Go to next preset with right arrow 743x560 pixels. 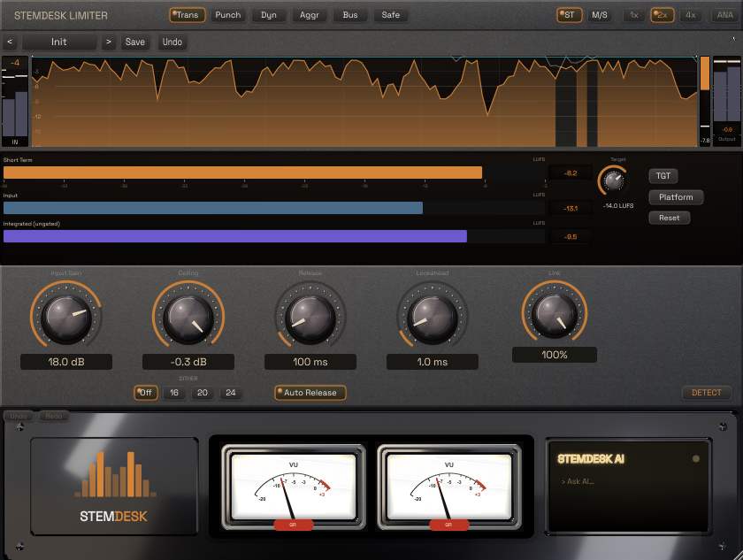tap(109, 42)
